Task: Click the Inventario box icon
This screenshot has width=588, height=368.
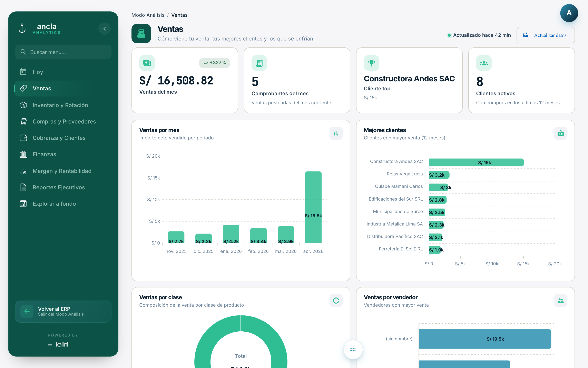Action: click(x=23, y=105)
